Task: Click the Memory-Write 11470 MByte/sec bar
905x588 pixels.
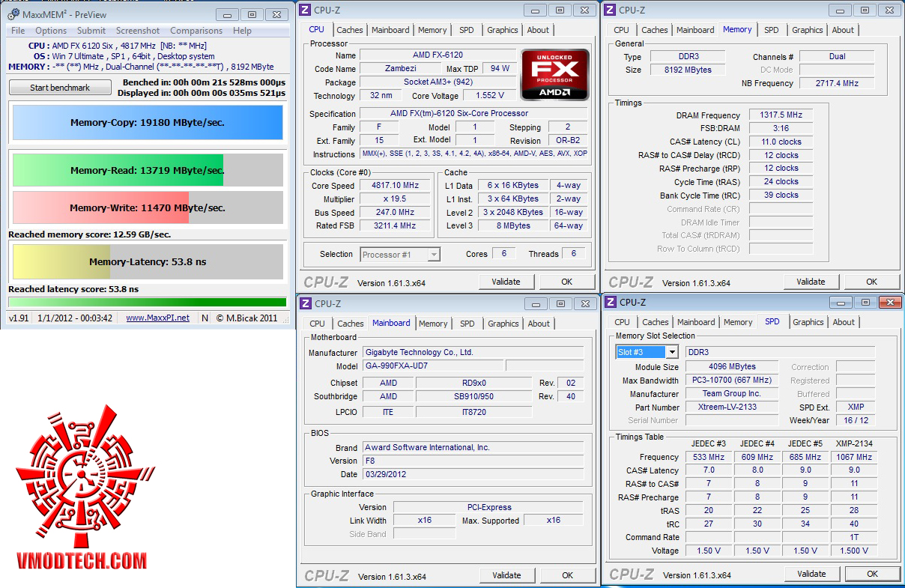Action: pyautogui.click(x=148, y=207)
